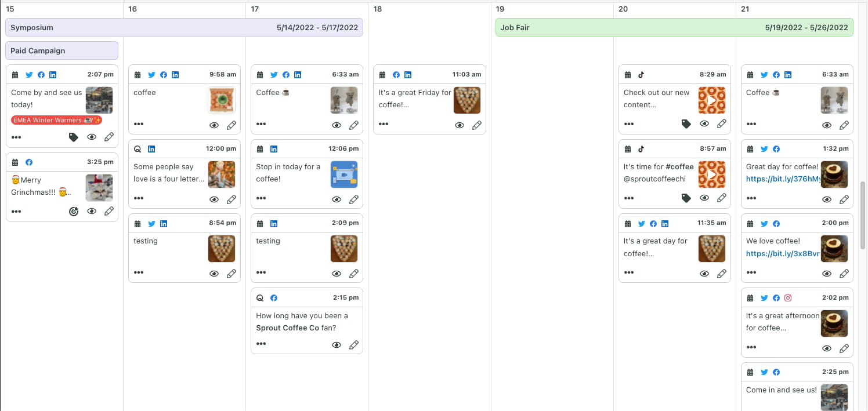Open the tag icon on "Check out our new content"
Image resolution: width=868 pixels, height=411 pixels.
tap(686, 123)
